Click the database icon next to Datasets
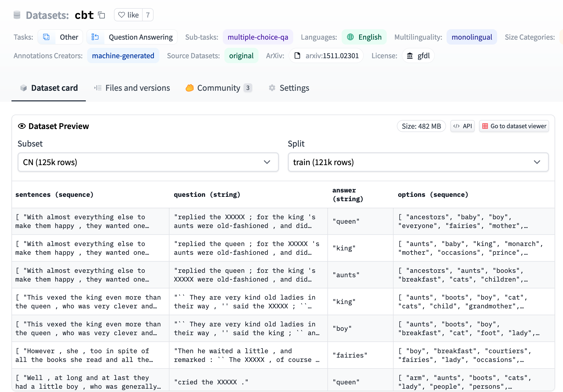Viewport: 563px width, 392px height. coord(17,15)
